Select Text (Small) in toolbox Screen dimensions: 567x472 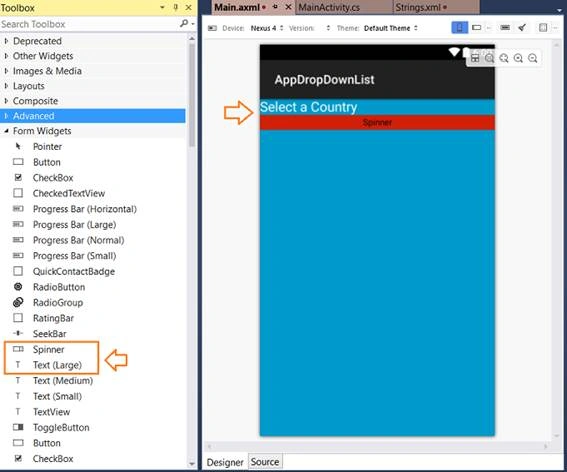pyautogui.click(x=57, y=396)
